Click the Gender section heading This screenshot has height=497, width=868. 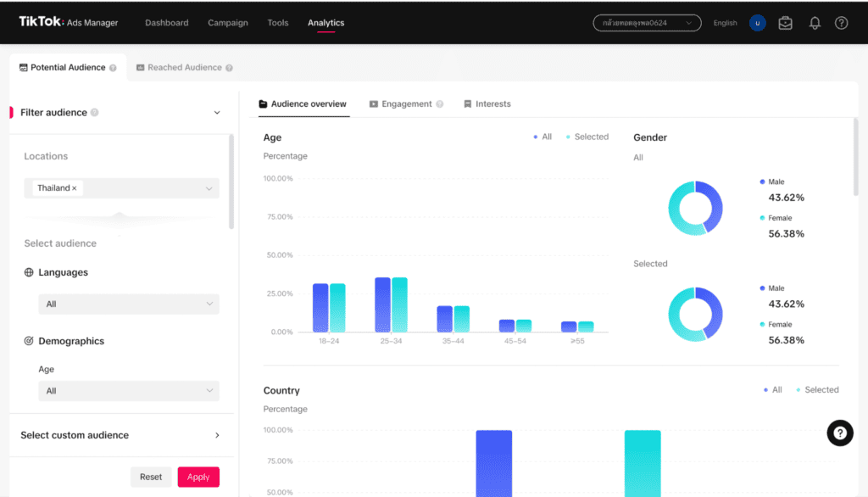click(650, 137)
